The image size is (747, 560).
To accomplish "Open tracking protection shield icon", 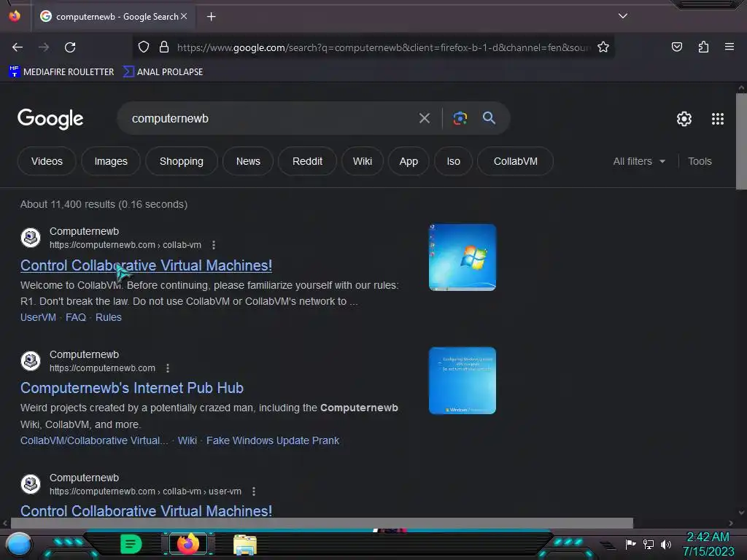I will click(x=144, y=47).
